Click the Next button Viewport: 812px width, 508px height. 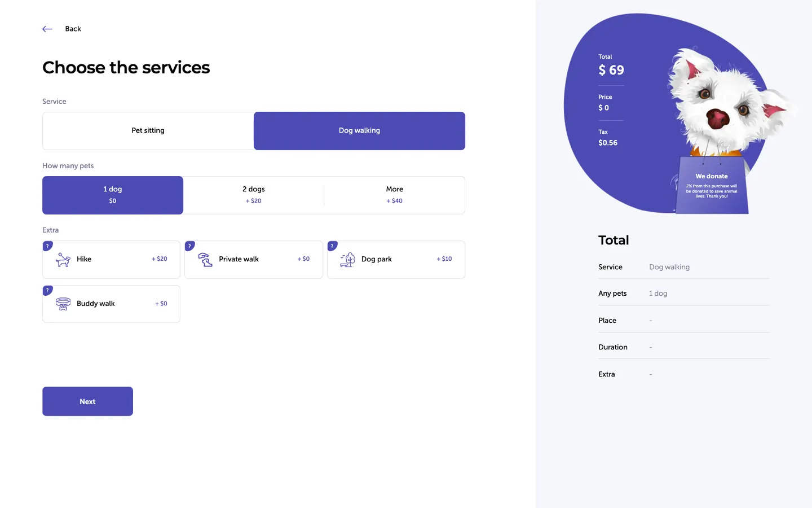(x=87, y=401)
